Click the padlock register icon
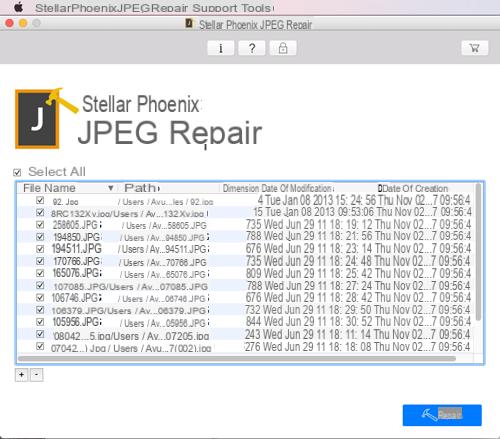This screenshot has width=500, height=439. 283,48
